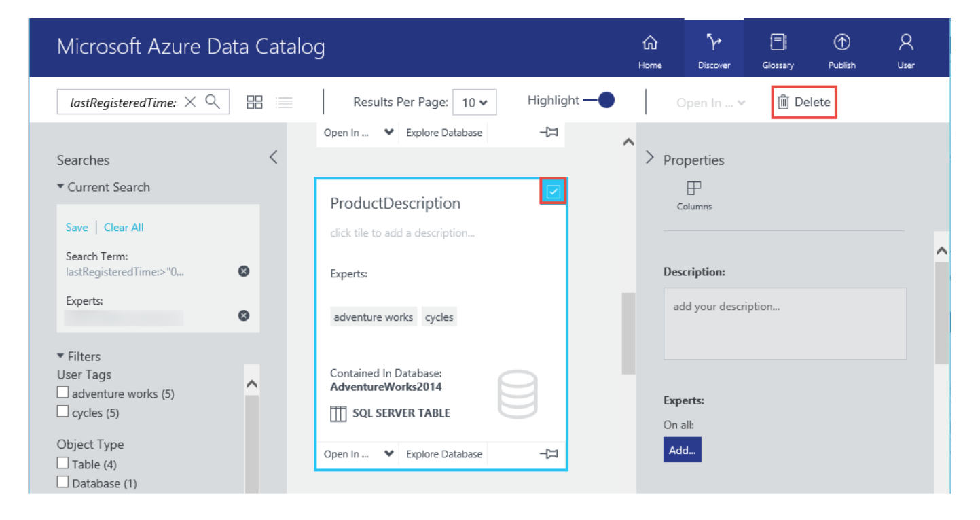Viewport: 980px width, 520px height.
Task: Expand the Open In dropdown on ProductDescription tile
Action: pos(388,454)
